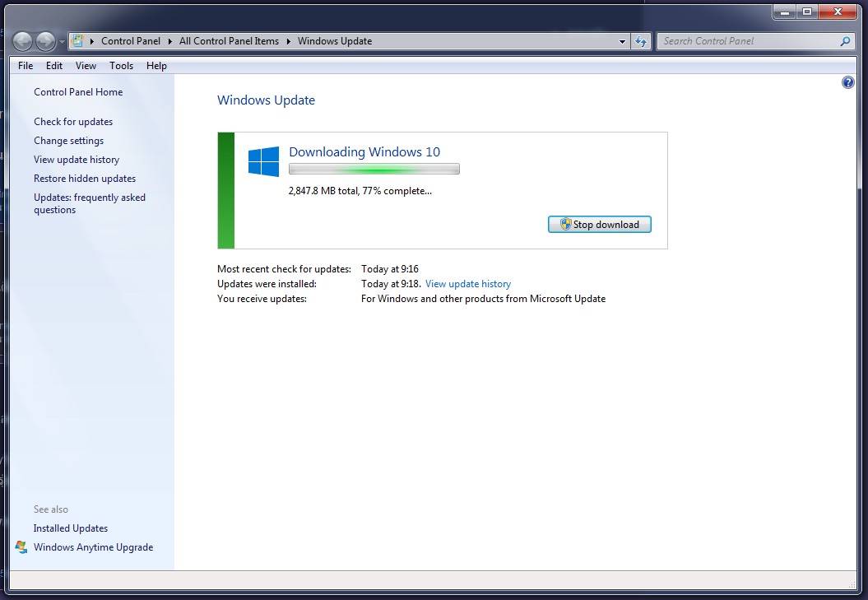The height and width of the screenshot is (600, 868).
Task: Click Restore hidden updates link
Action: (x=85, y=179)
